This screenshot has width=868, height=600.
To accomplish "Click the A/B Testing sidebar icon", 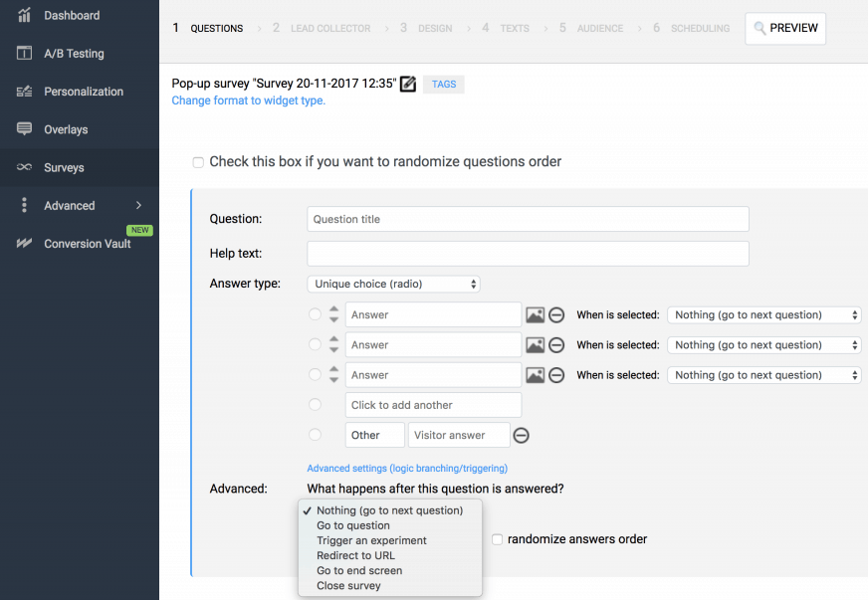I will coord(24,53).
